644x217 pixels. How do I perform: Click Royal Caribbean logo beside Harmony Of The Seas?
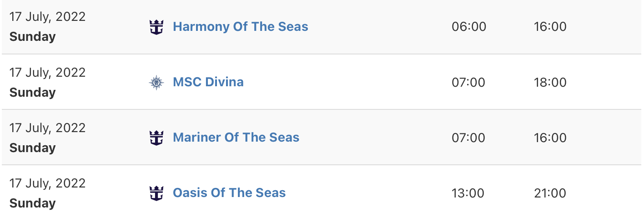pyautogui.click(x=156, y=27)
